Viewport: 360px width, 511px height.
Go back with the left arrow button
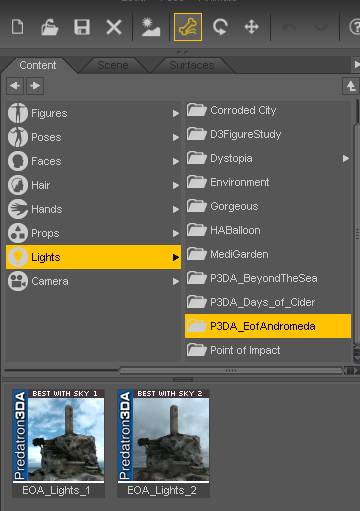point(15,86)
